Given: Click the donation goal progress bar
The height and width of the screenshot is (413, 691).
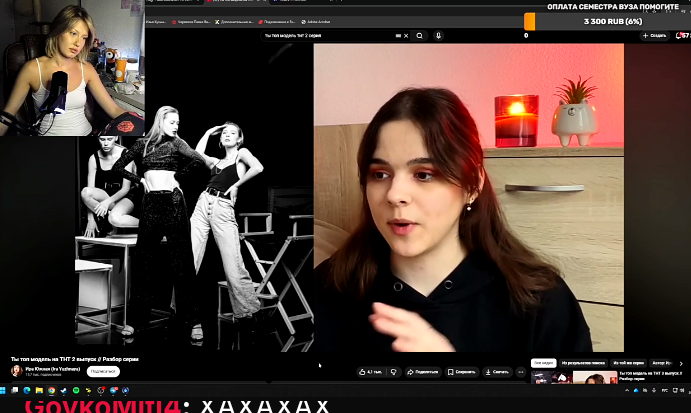Looking at the screenshot, I should tap(607, 21).
